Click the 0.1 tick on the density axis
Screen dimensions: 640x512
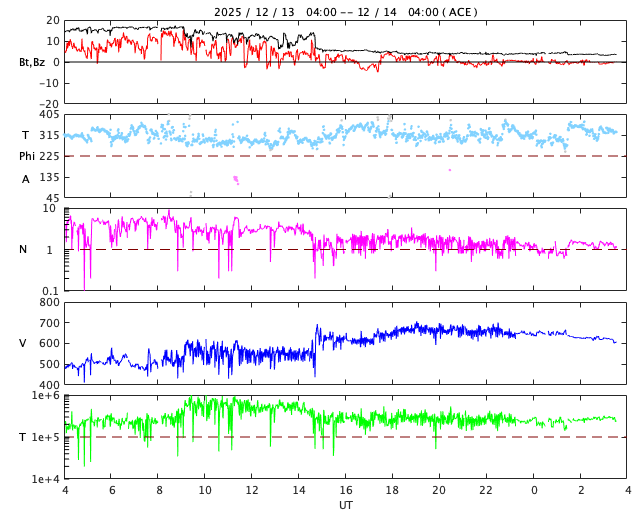pos(50,291)
